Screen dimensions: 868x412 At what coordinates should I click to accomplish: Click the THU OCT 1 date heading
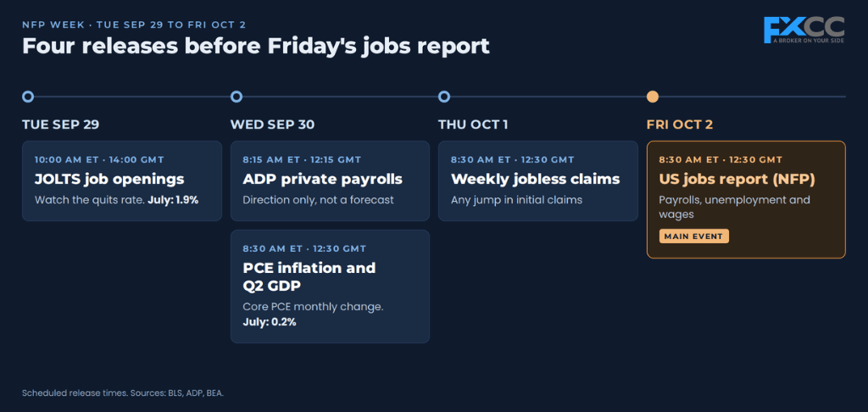tap(473, 125)
